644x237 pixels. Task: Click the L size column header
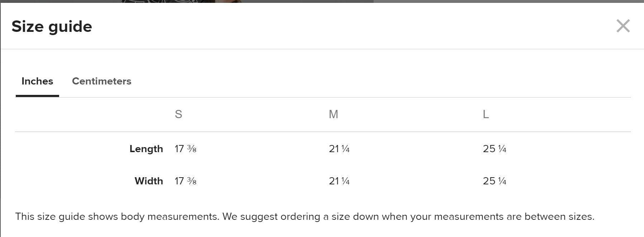coord(486,114)
